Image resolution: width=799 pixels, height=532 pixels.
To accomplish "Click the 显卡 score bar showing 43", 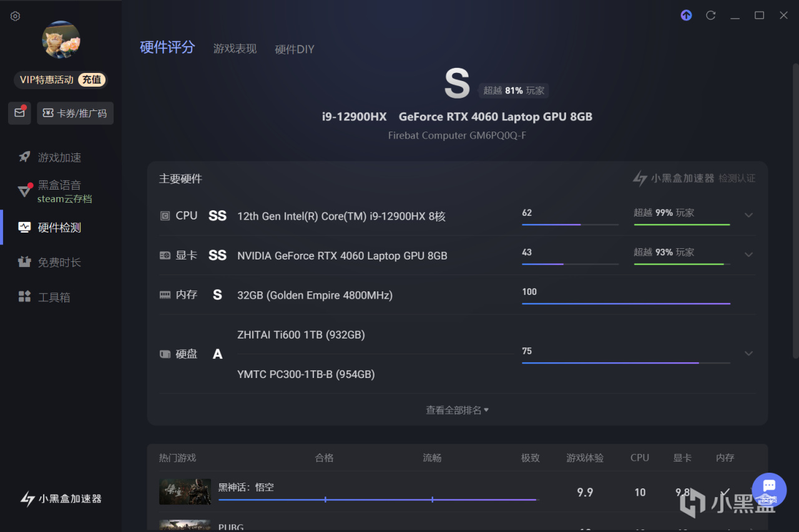I will (570, 264).
